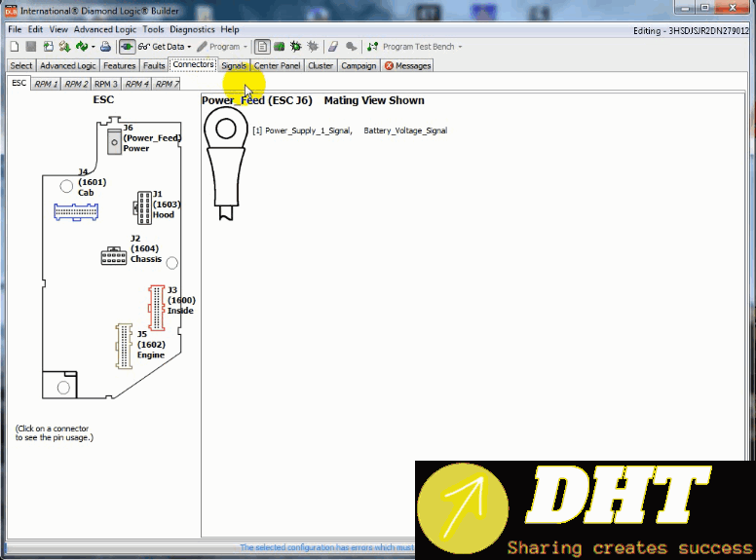Image resolution: width=756 pixels, height=560 pixels.
Task: Select the Connectors tab
Action: point(193,64)
